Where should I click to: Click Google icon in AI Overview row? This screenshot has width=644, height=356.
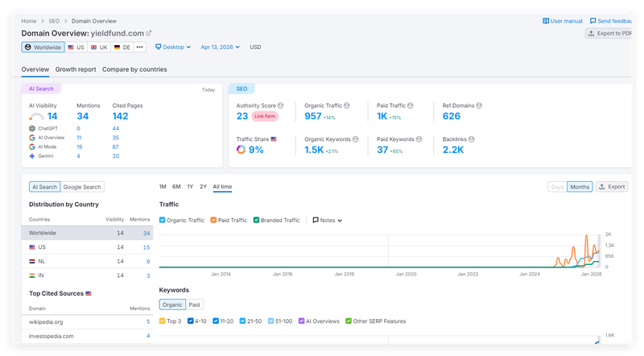pos(32,138)
